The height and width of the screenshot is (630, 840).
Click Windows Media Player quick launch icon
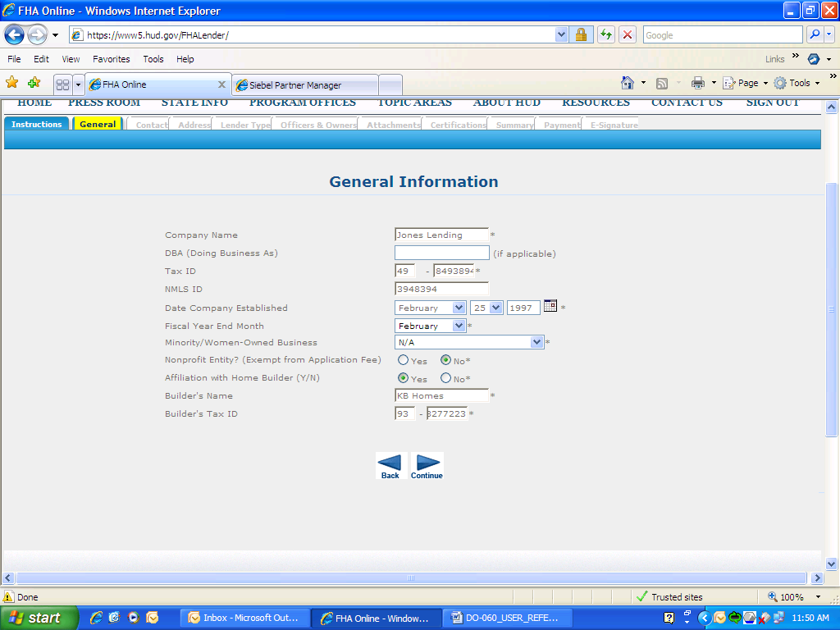(x=134, y=618)
